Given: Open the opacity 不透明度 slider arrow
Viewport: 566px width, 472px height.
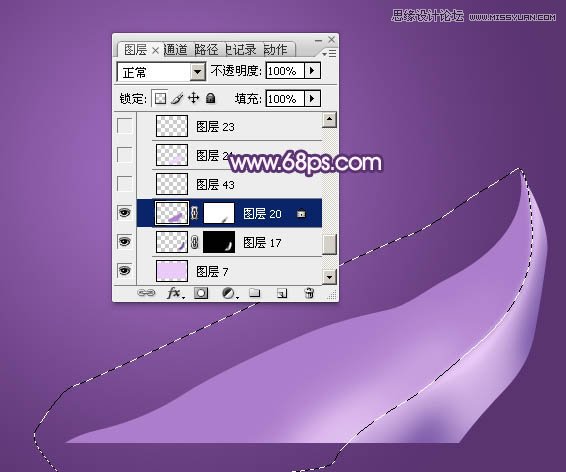Looking at the screenshot, I should 313,70.
